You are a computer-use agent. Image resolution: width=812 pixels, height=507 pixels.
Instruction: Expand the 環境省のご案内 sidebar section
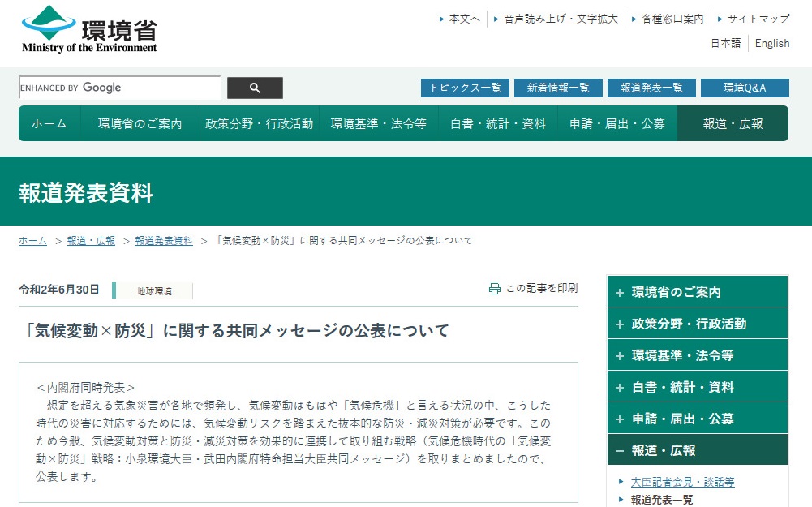(697, 292)
